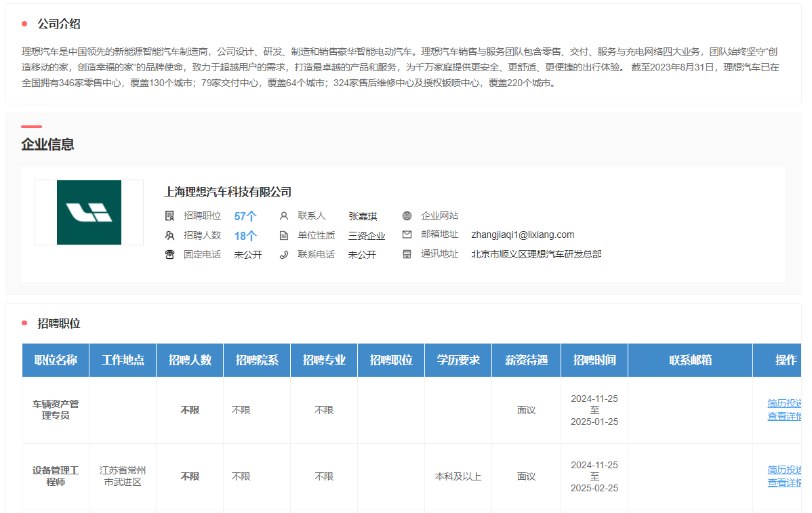Click the envelope icon beside 邮箱地址
The width and height of the screenshot is (812, 513).
(x=407, y=235)
